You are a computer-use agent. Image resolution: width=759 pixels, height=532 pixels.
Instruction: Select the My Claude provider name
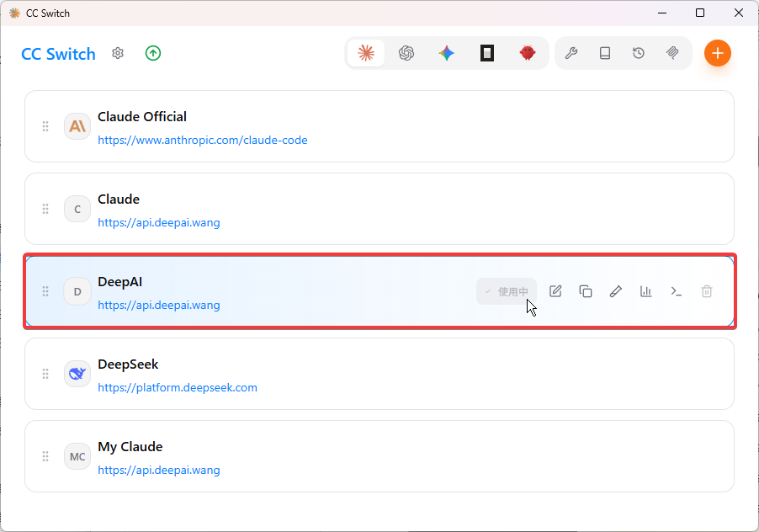click(x=130, y=447)
